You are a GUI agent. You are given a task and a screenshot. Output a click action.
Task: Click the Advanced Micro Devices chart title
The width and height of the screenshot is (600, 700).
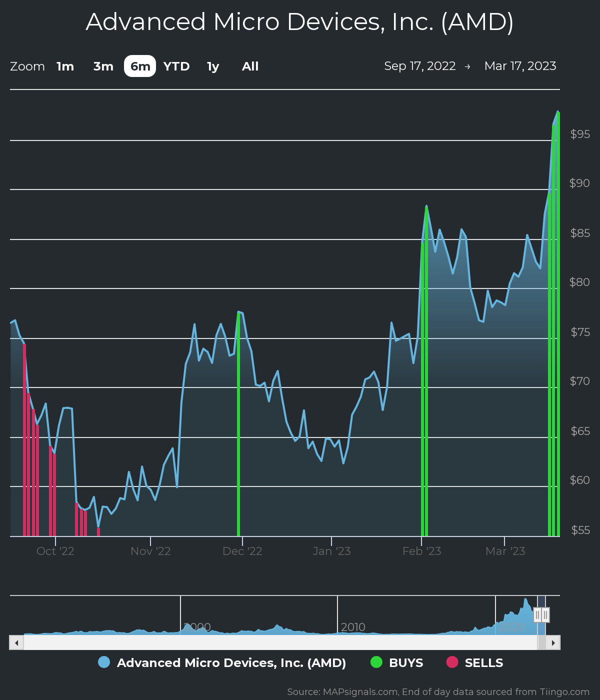pos(299,22)
